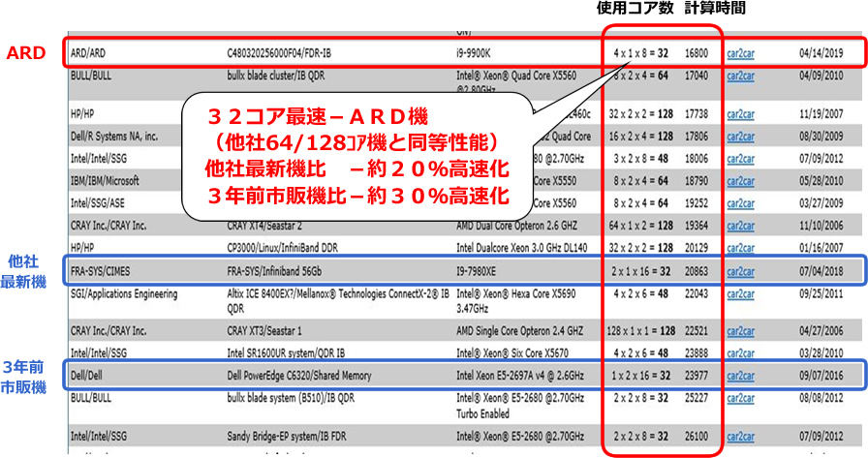The height and width of the screenshot is (458, 868).
Task: Click the 計算時間 column header
Action: (x=715, y=9)
